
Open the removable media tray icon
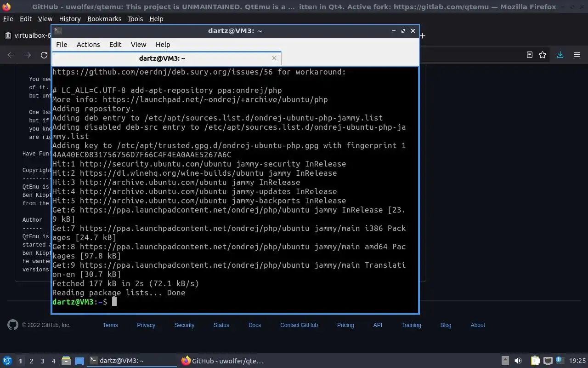click(x=505, y=361)
